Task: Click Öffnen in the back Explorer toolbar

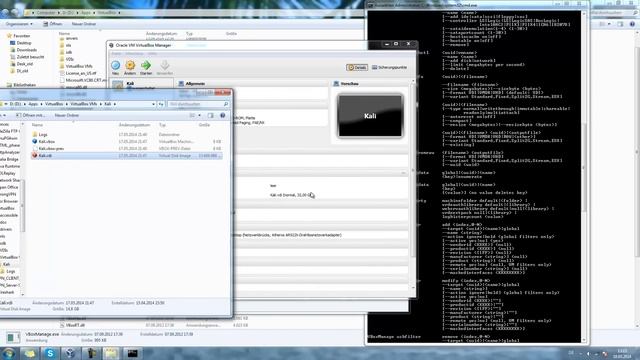Action: click(x=53, y=24)
